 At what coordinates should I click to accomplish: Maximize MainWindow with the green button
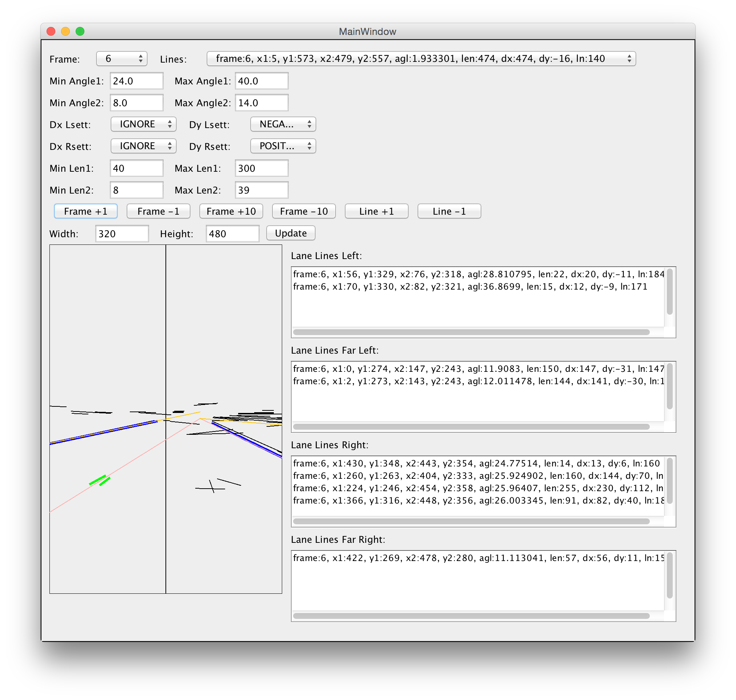click(80, 31)
